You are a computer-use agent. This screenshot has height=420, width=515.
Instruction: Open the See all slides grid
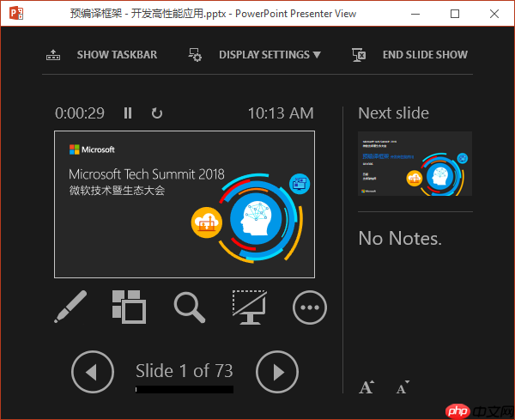click(x=129, y=307)
